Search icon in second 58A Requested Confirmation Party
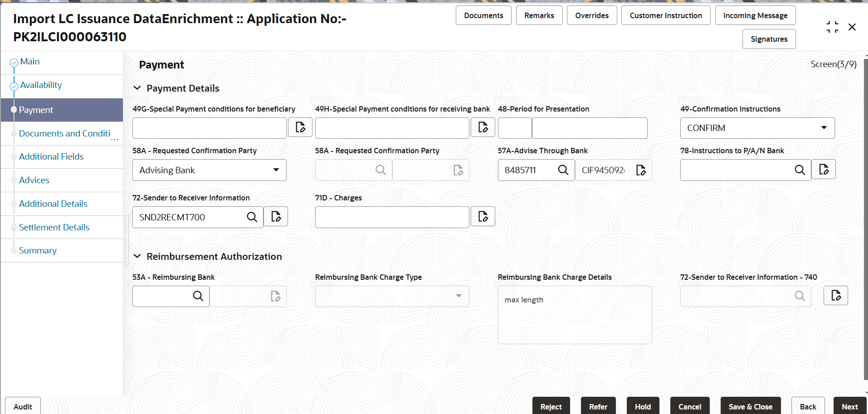 pyautogui.click(x=381, y=170)
